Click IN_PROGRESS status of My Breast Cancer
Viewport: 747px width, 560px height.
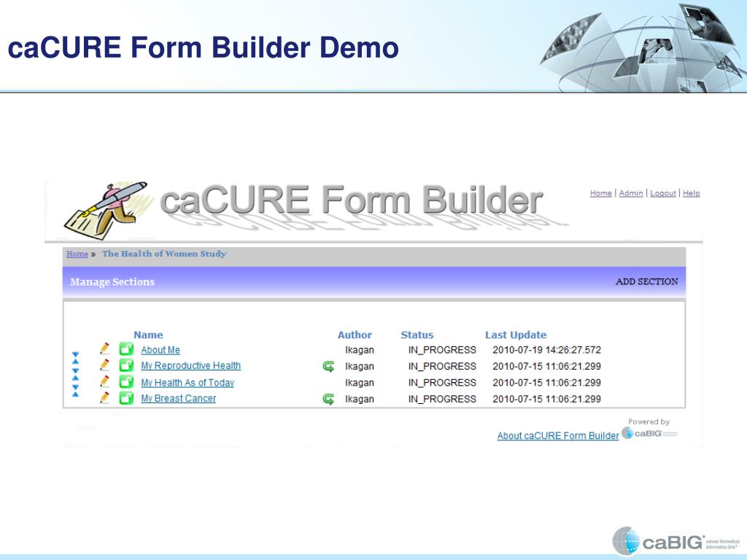click(442, 399)
